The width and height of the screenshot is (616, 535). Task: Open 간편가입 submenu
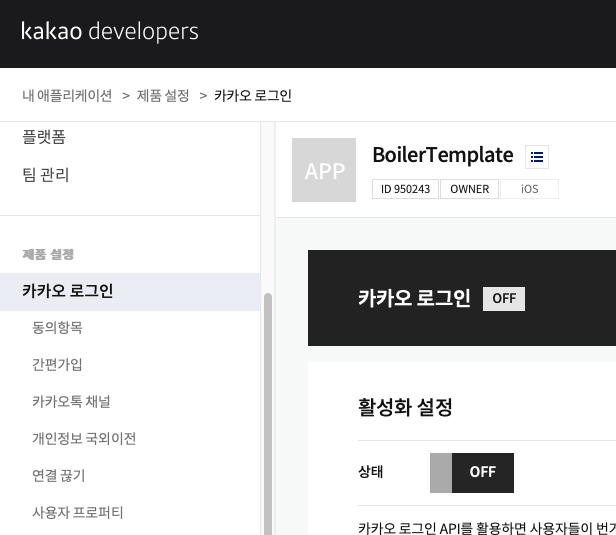pos(57,365)
